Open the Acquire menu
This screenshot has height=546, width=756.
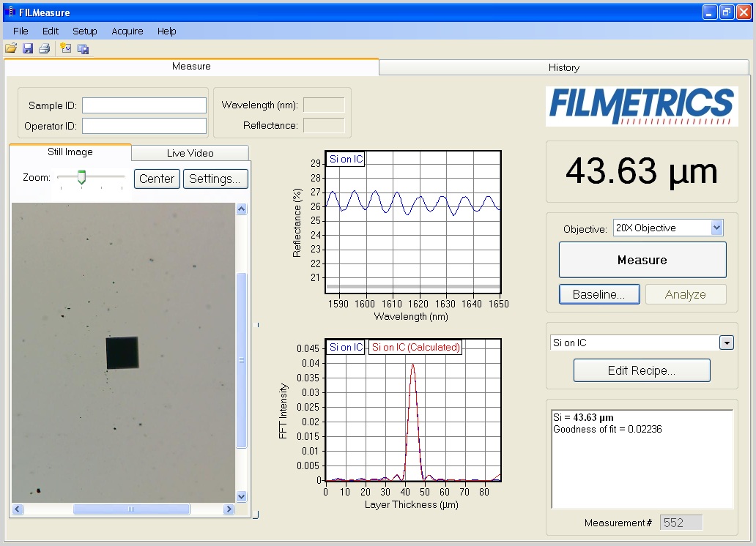pos(127,31)
